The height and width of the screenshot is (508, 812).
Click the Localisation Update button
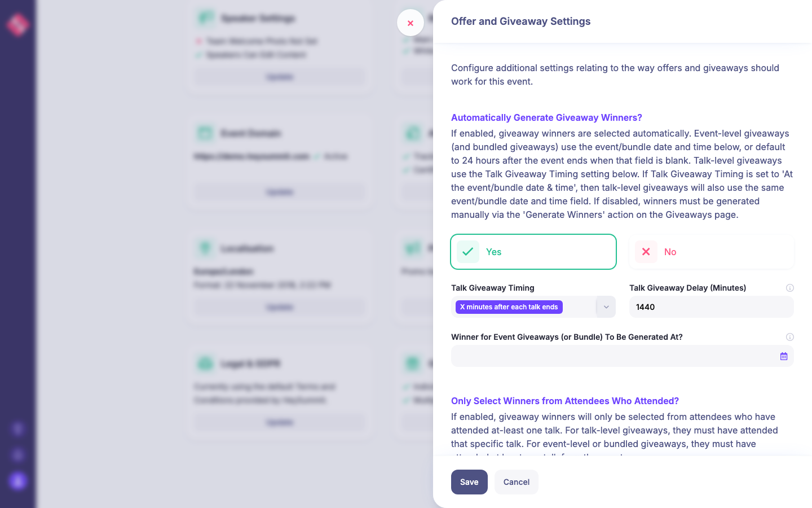[280, 307]
